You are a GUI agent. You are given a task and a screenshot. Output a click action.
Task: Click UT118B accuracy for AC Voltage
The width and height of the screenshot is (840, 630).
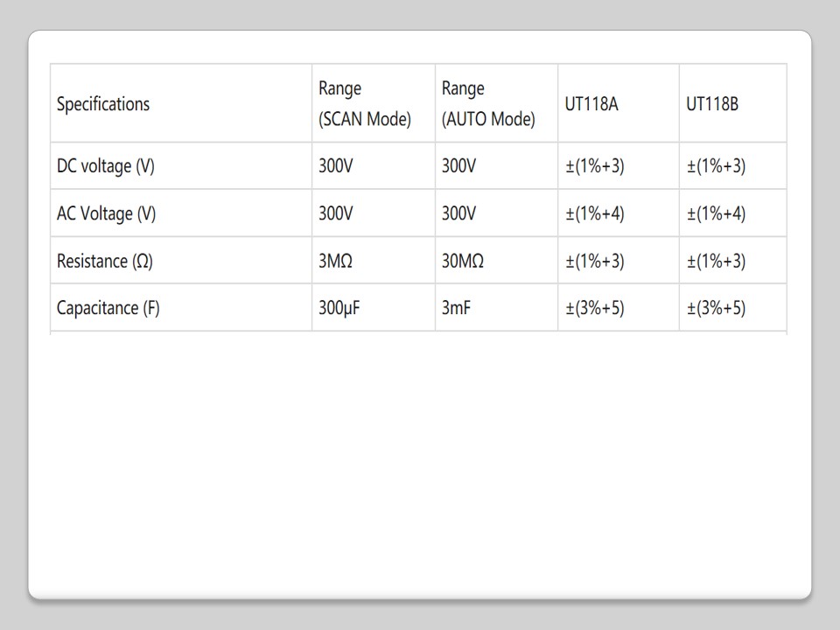point(716,213)
